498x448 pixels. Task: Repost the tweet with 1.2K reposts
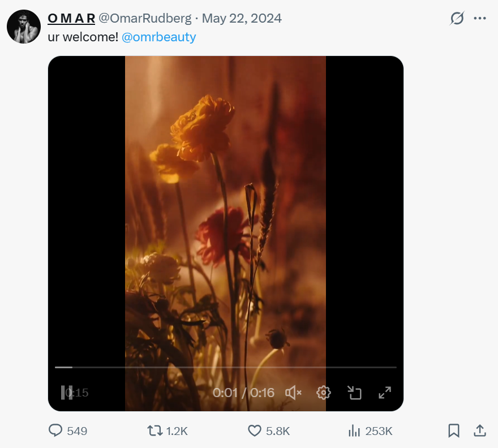[x=154, y=431]
